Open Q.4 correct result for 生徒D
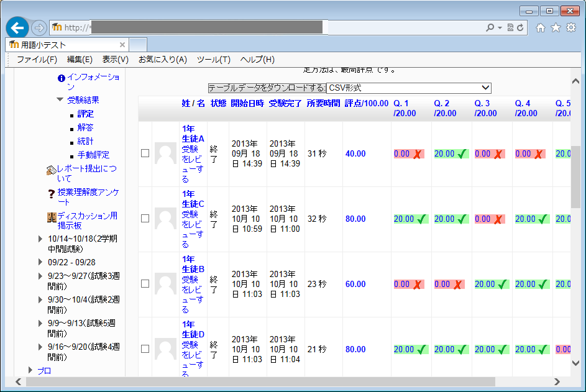Image resolution: width=586 pixels, height=392 pixels. pos(531,349)
